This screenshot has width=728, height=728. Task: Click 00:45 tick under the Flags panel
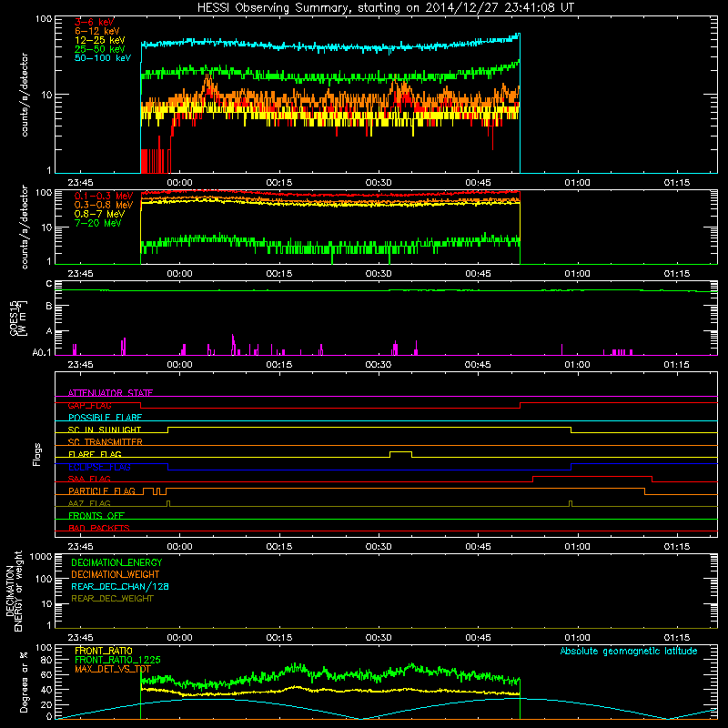(x=478, y=547)
